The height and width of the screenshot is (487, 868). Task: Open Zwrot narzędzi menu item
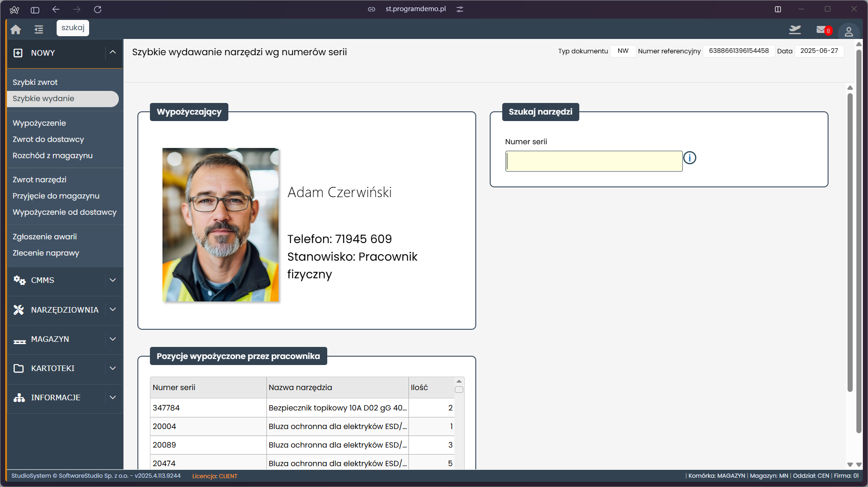tap(39, 179)
